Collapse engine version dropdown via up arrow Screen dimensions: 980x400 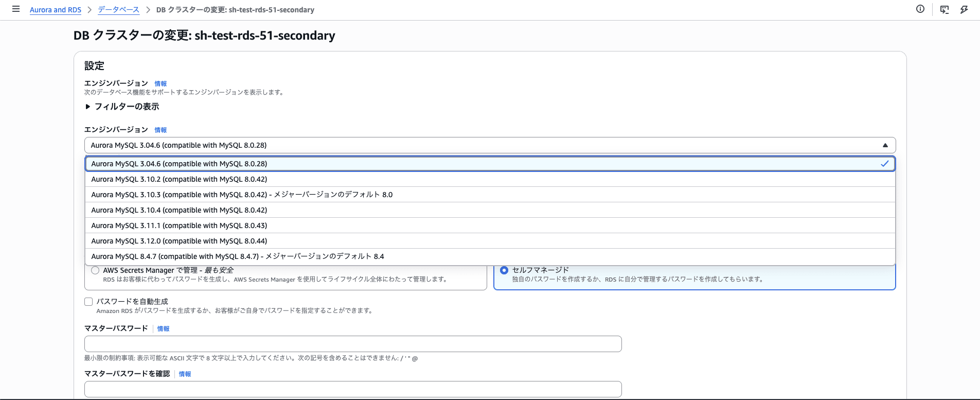[x=885, y=145]
